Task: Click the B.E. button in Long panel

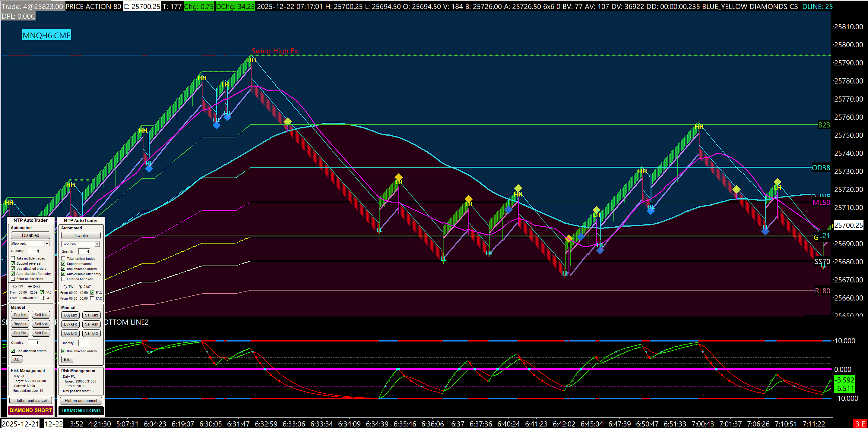Action: pos(67,359)
